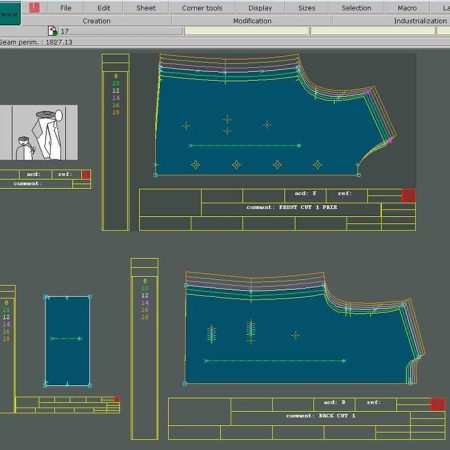The height and width of the screenshot is (450, 450).
Task: Click the red square on the model sheet
Action: click(86, 174)
